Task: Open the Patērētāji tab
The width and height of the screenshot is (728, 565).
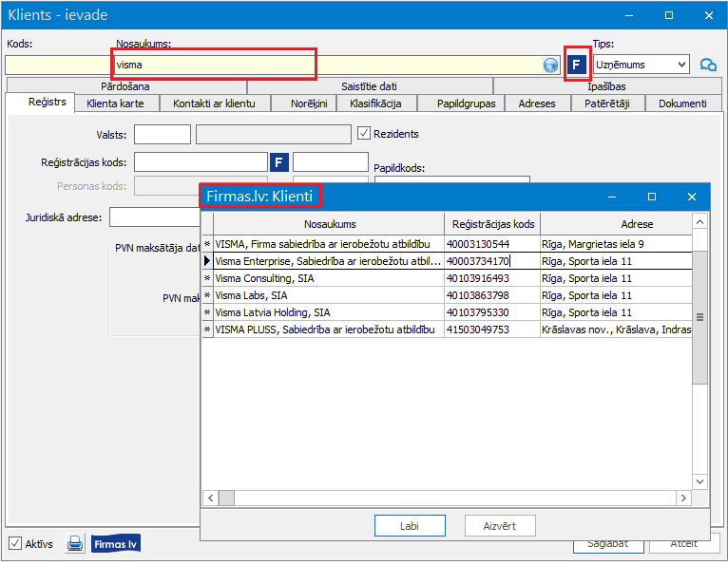Action: click(x=606, y=104)
